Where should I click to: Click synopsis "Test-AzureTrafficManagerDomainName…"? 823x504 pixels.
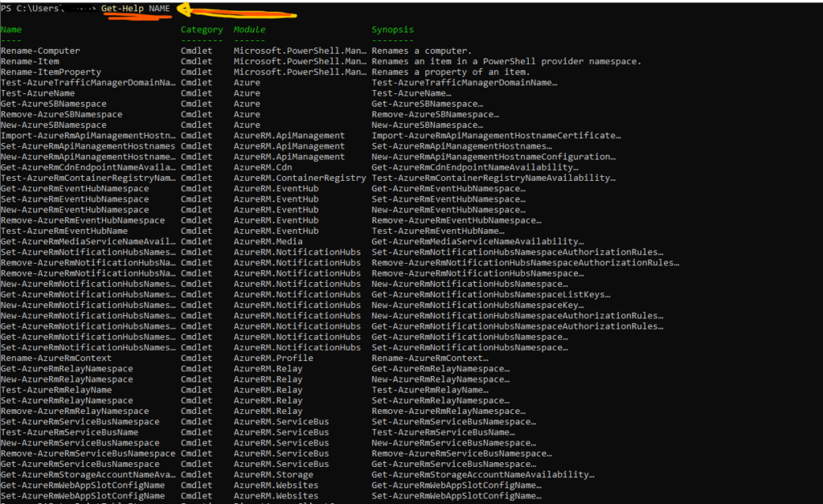click(465, 83)
